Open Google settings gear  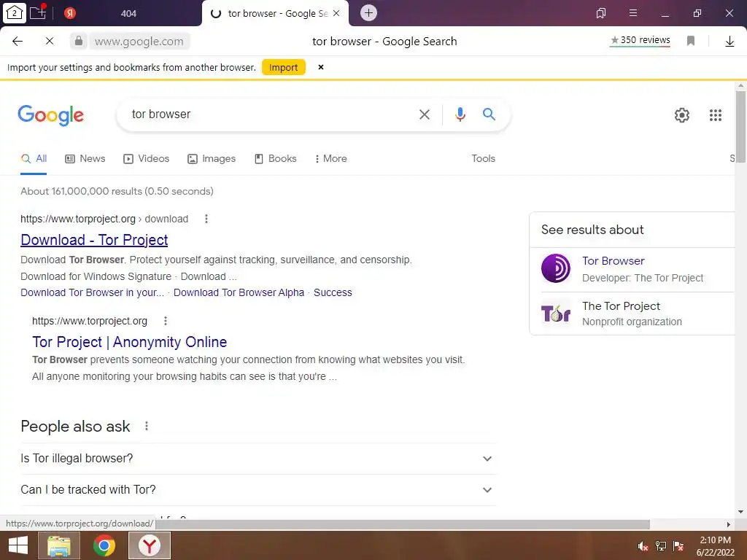[x=682, y=114]
